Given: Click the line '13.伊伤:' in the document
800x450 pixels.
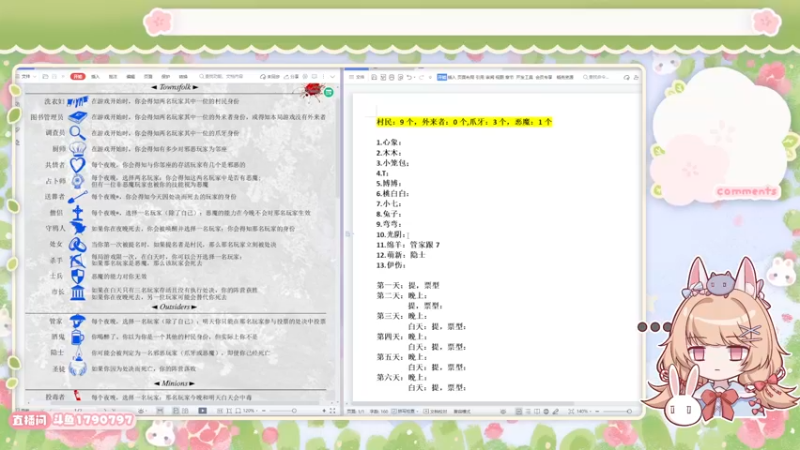Looking at the screenshot, I should click(391, 265).
